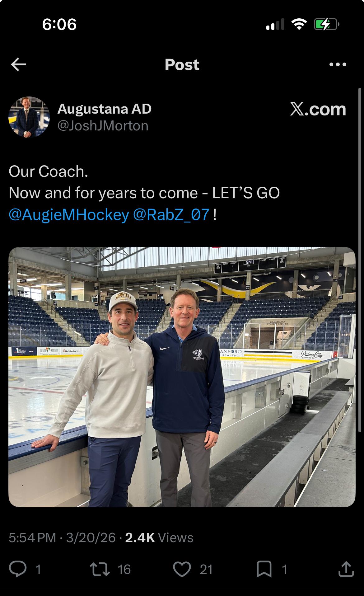Expand the hockey rink photo

pyautogui.click(x=182, y=377)
